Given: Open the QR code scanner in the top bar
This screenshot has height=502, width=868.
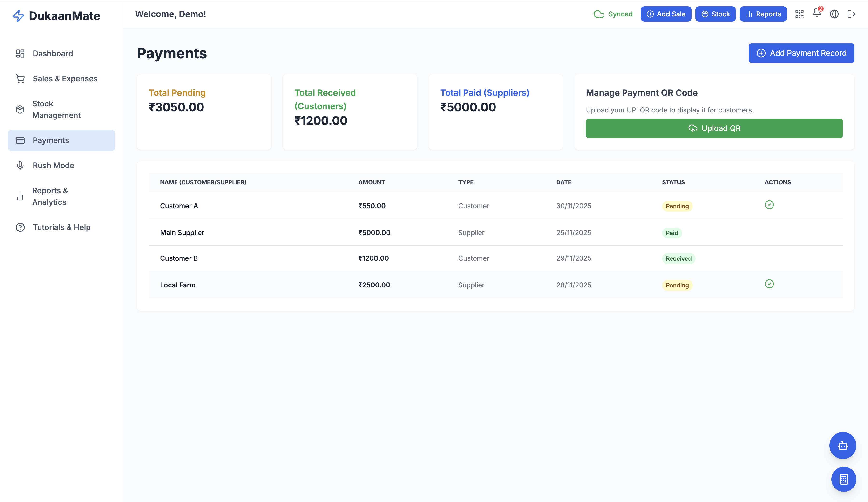Looking at the screenshot, I should pos(800,14).
